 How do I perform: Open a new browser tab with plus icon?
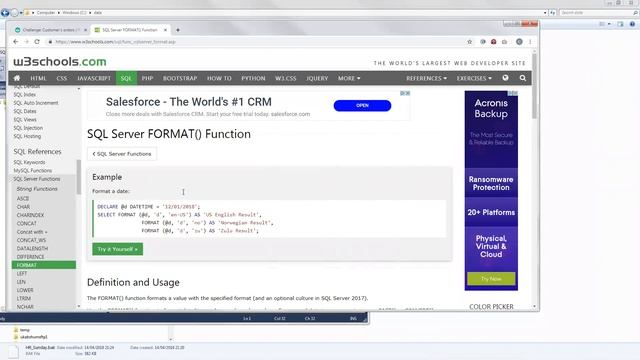178,30
